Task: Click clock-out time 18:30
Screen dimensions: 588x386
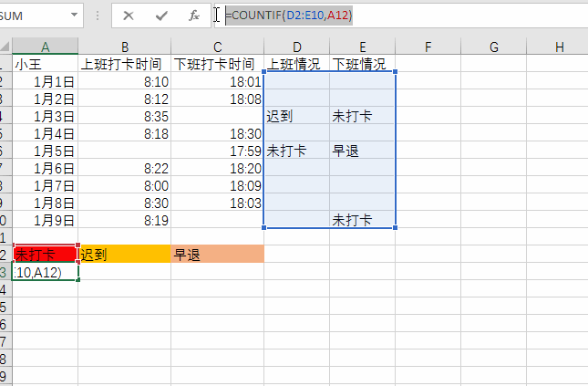Action: [x=218, y=133]
